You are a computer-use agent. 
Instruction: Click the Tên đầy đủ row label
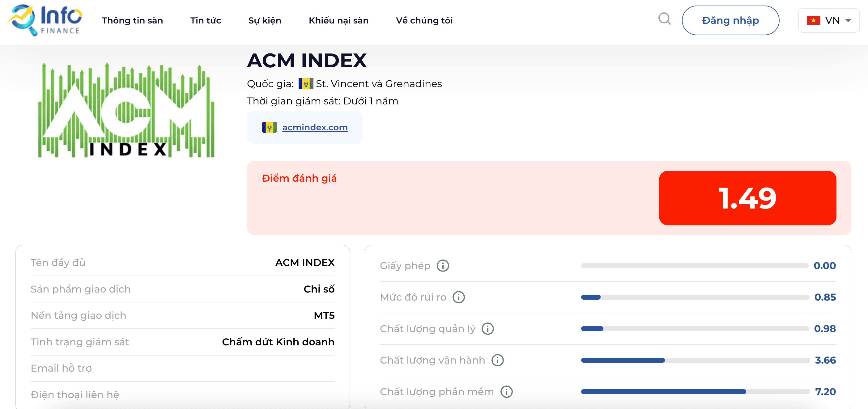pyautogui.click(x=57, y=262)
